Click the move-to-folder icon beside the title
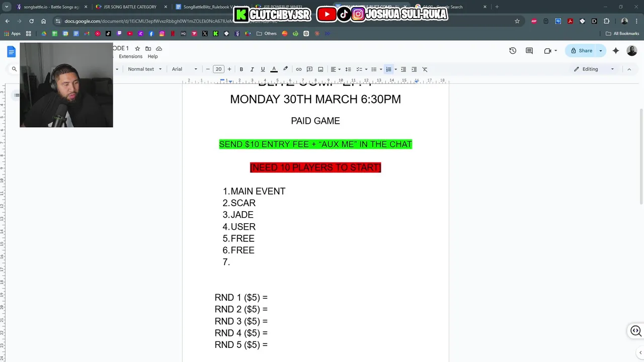The width and height of the screenshot is (644, 362). point(148,49)
